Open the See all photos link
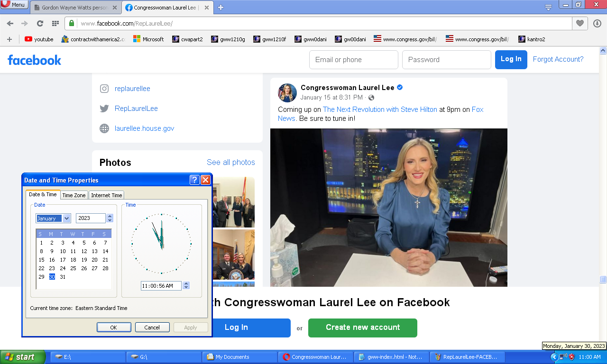Viewport: 607px width, 364px height. [x=230, y=162]
